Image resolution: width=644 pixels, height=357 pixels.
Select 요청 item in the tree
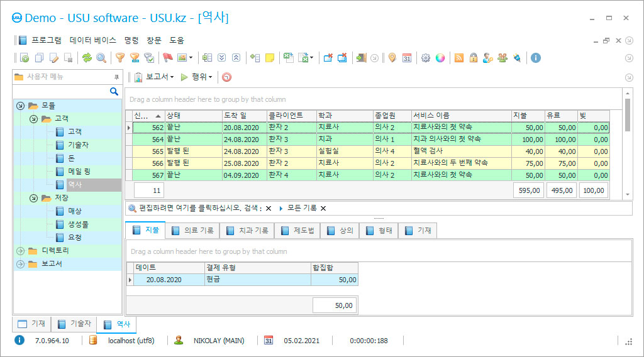[x=74, y=237]
